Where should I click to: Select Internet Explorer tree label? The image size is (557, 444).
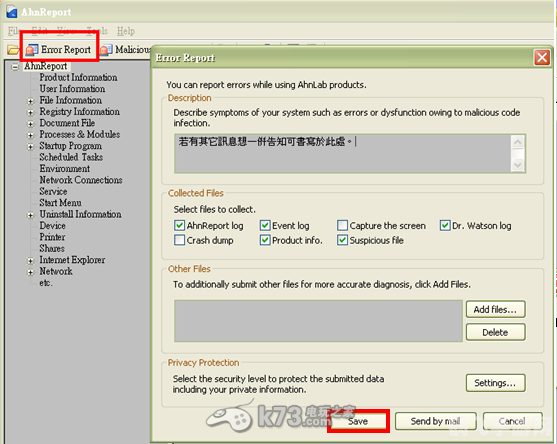click(72, 260)
